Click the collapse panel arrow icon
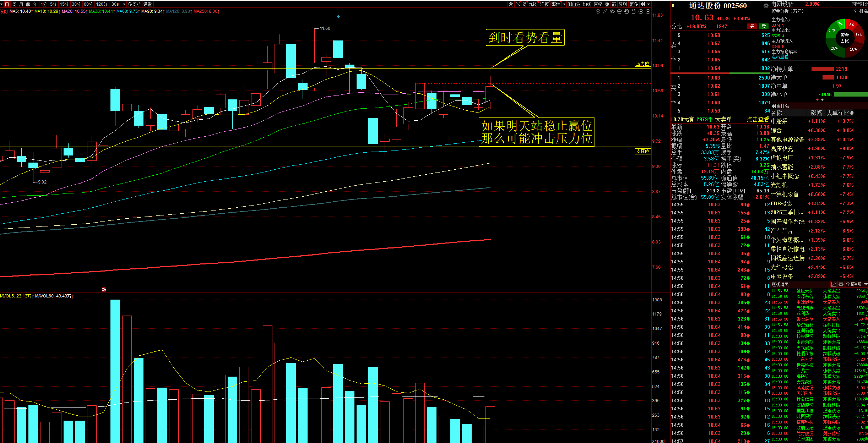This screenshot has width=868, height=443. [x=642, y=4]
